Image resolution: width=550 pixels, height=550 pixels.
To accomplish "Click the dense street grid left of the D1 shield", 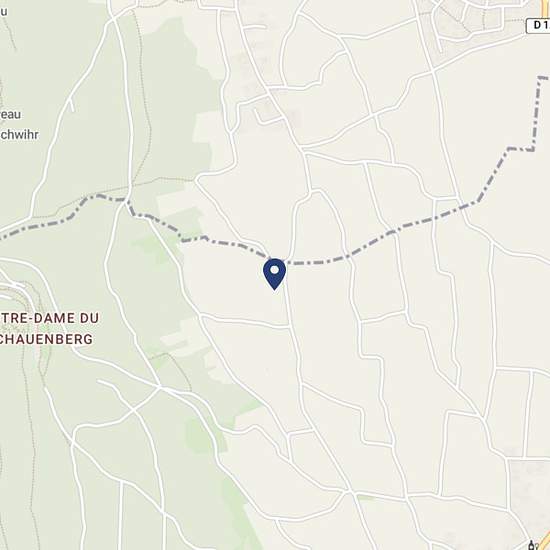I will coord(470,21).
